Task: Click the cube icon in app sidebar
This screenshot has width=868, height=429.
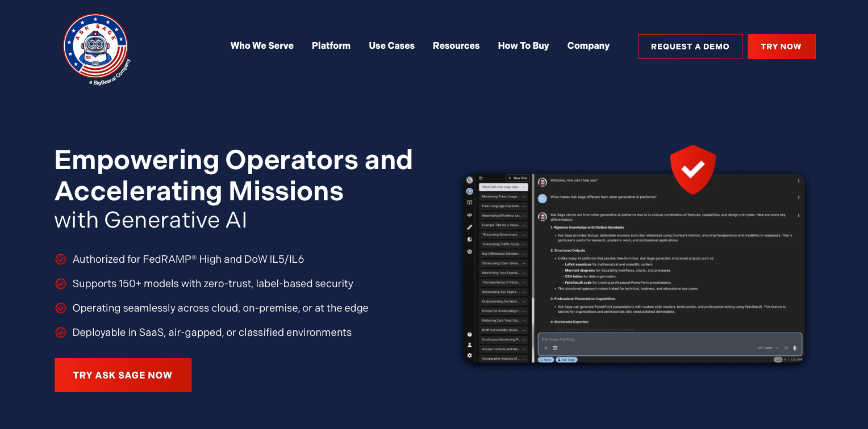Action: 470,251
